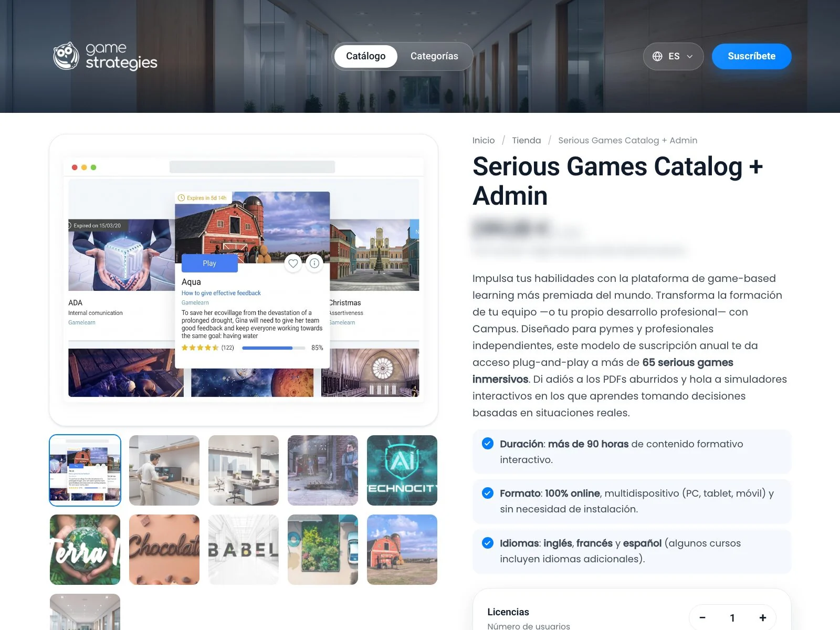This screenshot has width=840, height=630.
Task: Click the ADA game card image in preview
Action: (x=121, y=255)
